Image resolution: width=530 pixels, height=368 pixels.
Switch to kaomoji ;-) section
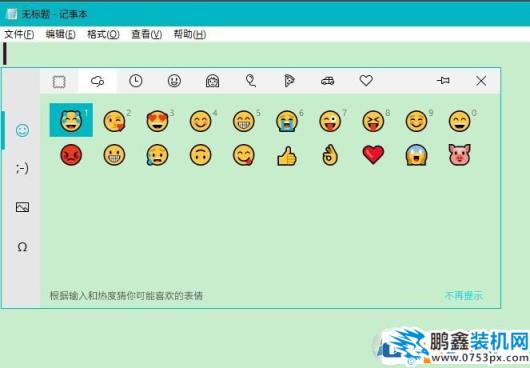click(22, 169)
